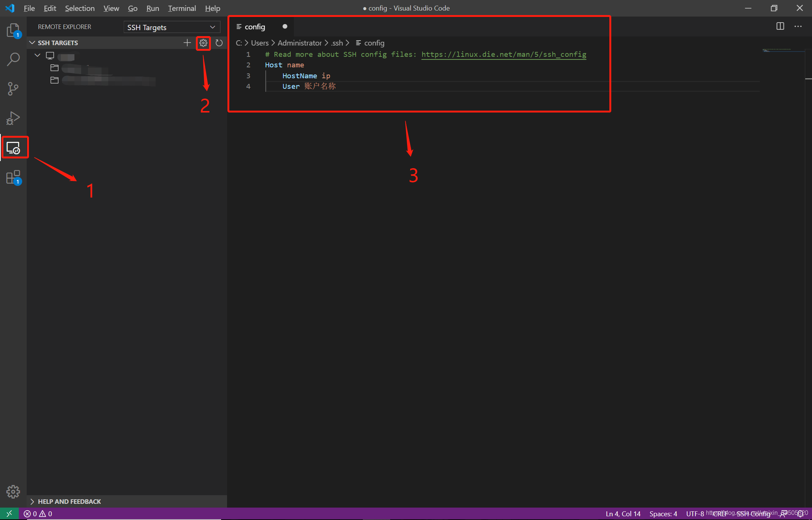Click Users in the breadcrumb path
The width and height of the screenshot is (812, 520).
click(x=260, y=43)
